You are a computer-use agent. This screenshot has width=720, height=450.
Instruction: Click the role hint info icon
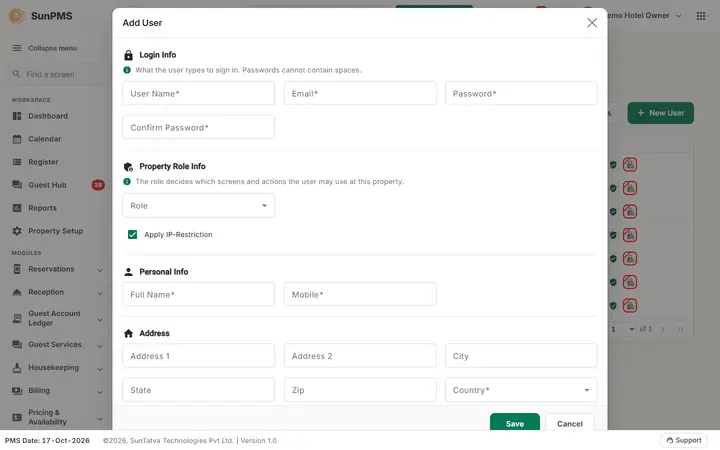(x=127, y=182)
